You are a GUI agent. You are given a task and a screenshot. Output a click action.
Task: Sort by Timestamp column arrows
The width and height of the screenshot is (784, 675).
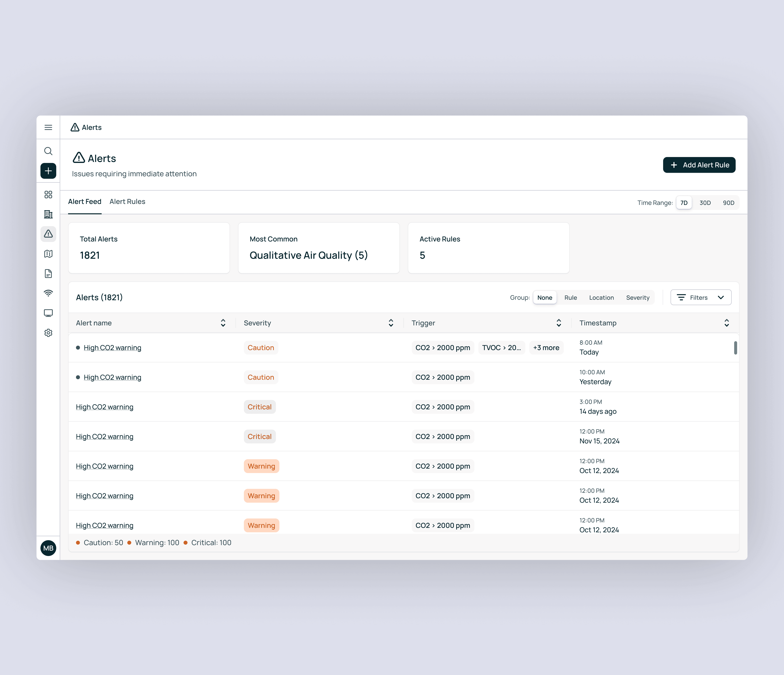pos(726,323)
